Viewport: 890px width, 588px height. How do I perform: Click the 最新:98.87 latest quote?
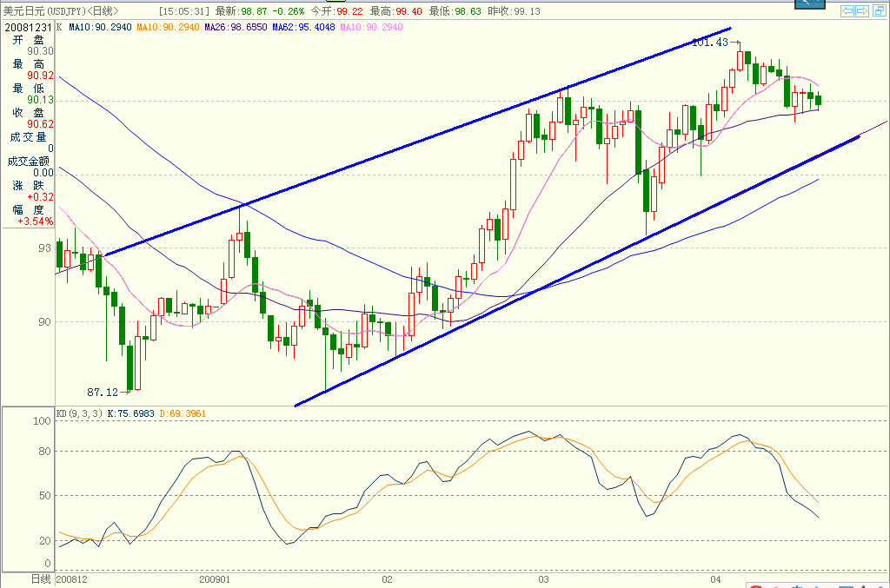pyautogui.click(x=242, y=10)
